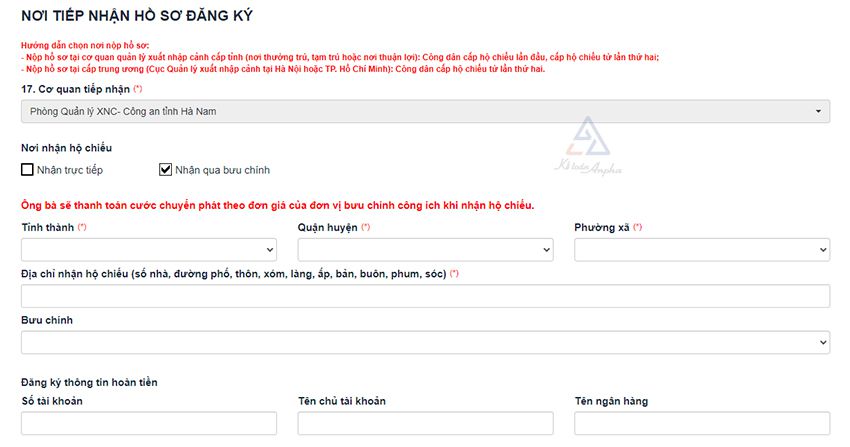Click the Số tài khoản input box
The height and width of the screenshot is (447, 850).
[x=149, y=423]
